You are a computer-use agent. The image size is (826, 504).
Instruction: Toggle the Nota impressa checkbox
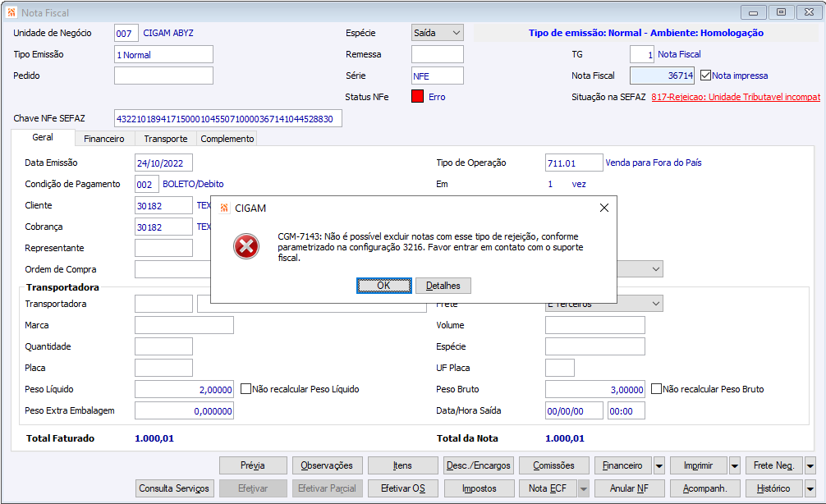click(x=706, y=76)
